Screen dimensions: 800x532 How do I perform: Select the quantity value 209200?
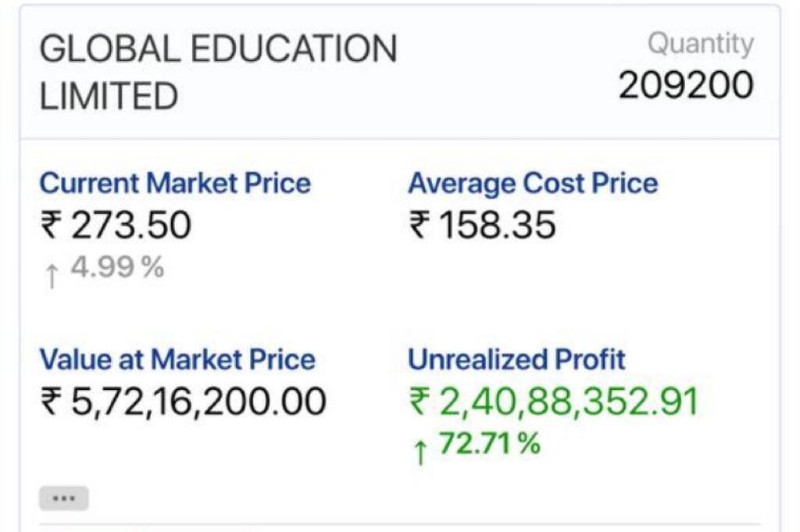pos(687,85)
